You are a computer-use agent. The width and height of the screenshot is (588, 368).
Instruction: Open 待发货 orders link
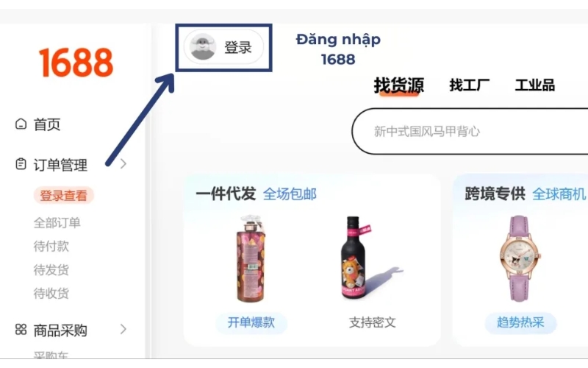point(51,270)
